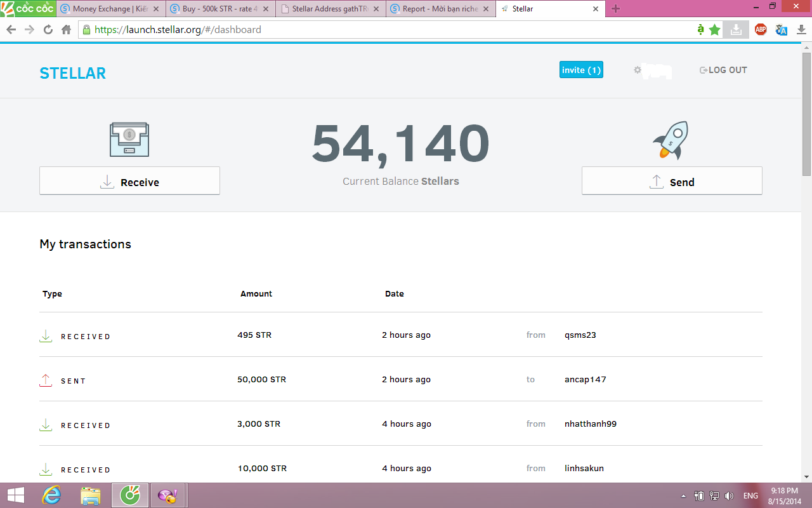This screenshot has height=508, width=812.
Task: Launch Internet Explorer from taskbar
Action: 51,495
